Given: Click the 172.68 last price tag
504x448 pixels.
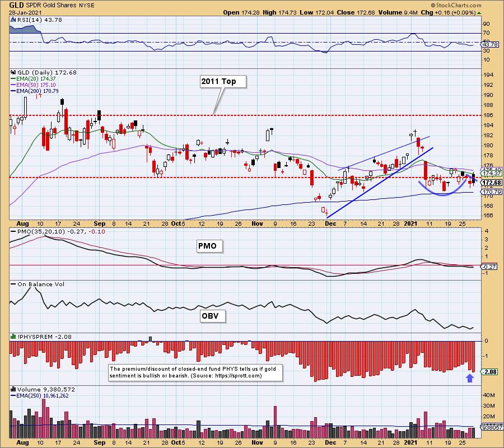Looking at the screenshot, I should pyautogui.click(x=491, y=183).
